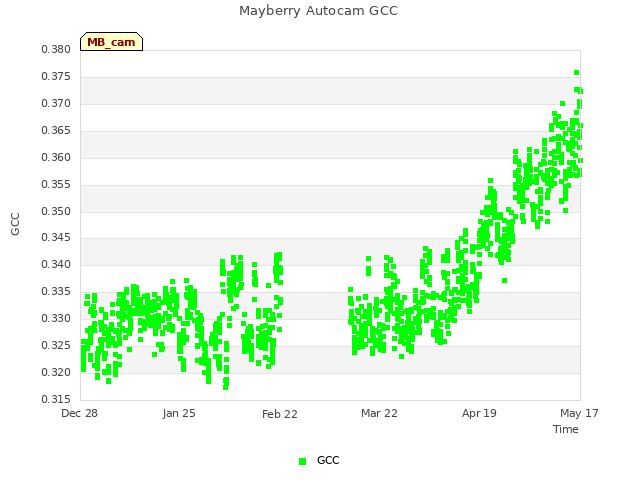
Task: Click the y-axis value 0.350
Action: (56, 211)
